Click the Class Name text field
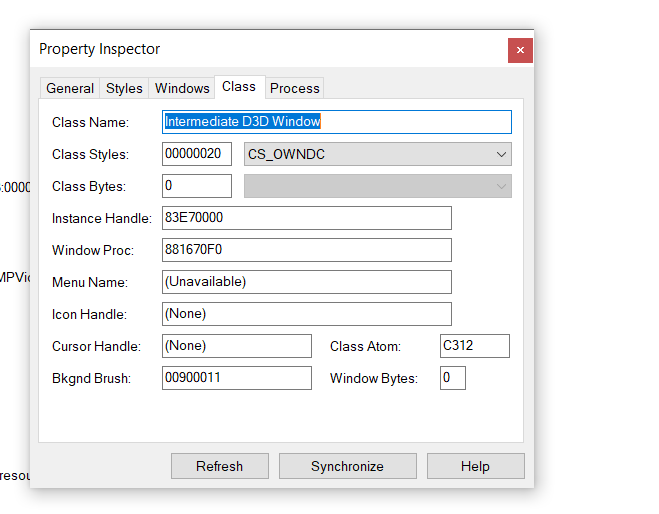 tap(336, 122)
